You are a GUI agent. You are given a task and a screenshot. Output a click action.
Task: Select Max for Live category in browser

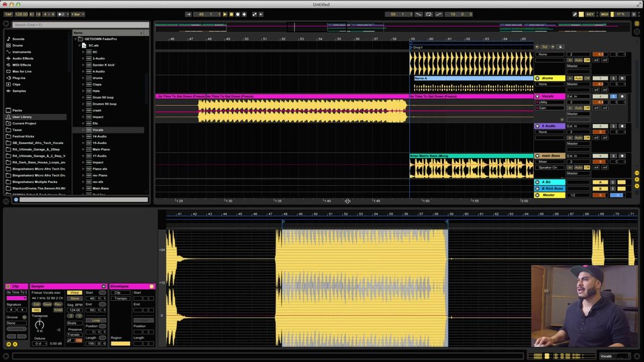[21, 72]
